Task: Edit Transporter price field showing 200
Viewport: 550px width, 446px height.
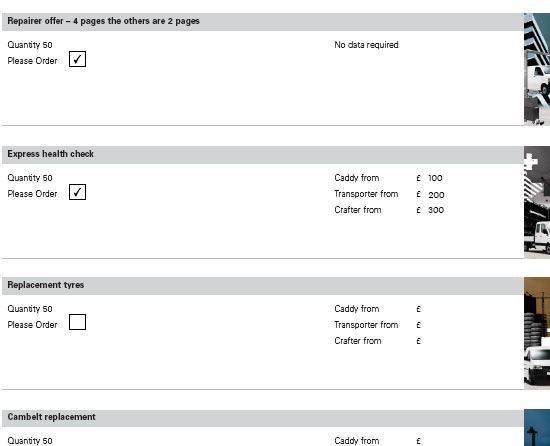Action: 436,195
